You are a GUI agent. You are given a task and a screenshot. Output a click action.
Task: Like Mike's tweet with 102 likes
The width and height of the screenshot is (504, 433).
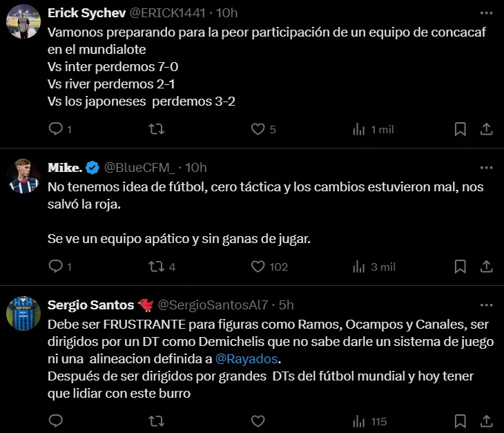click(258, 267)
